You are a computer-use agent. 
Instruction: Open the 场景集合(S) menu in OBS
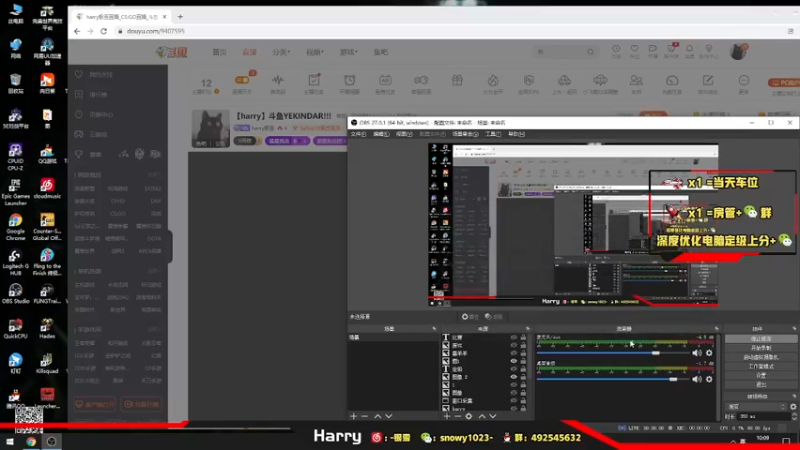465,134
